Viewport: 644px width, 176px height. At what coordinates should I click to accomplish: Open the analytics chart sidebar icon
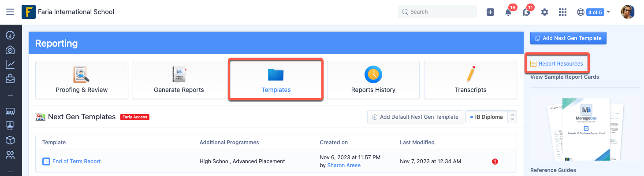point(10,65)
